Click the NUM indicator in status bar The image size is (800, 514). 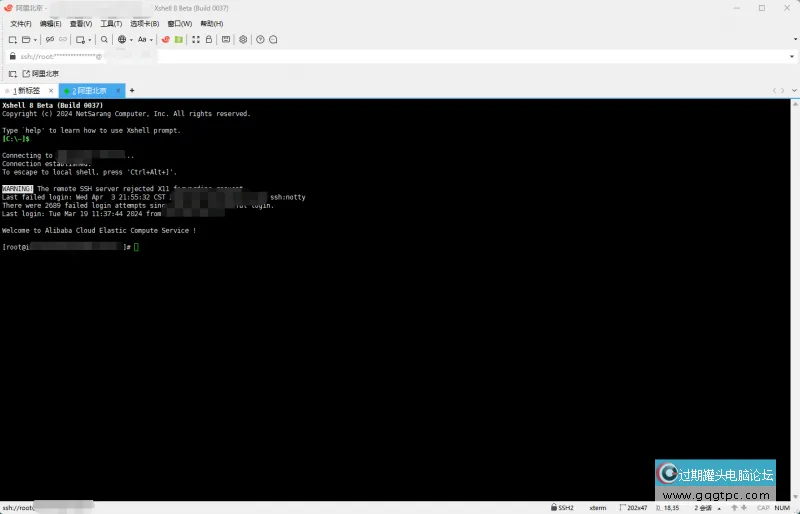tap(782, 508)
